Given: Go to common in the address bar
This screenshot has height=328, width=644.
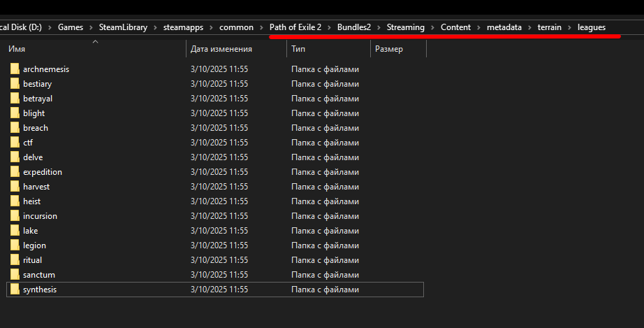Looking at the screenshot, I should click(236, 27).
